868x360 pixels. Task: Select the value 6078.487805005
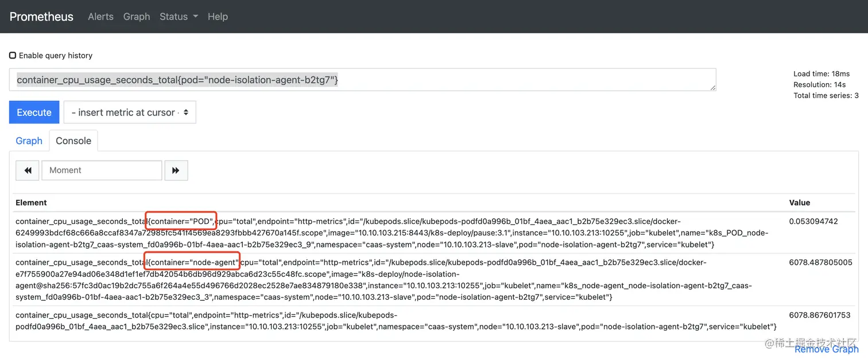tap(820, 262)
